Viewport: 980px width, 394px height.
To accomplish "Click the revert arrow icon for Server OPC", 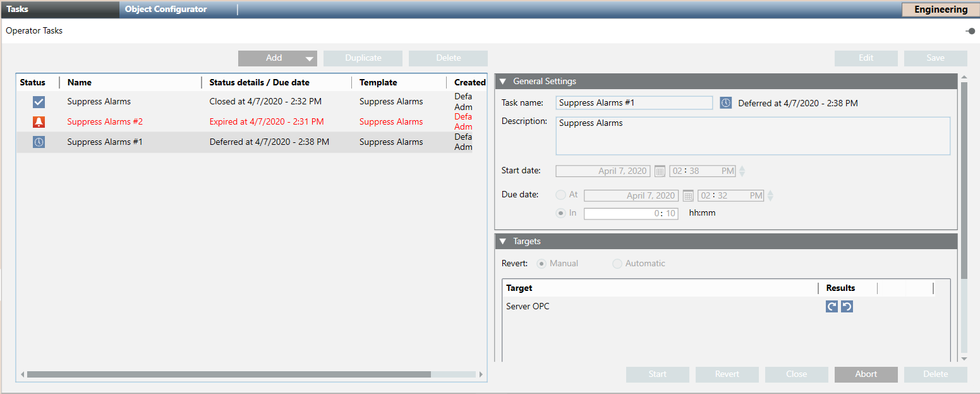I will click(847, 307).
